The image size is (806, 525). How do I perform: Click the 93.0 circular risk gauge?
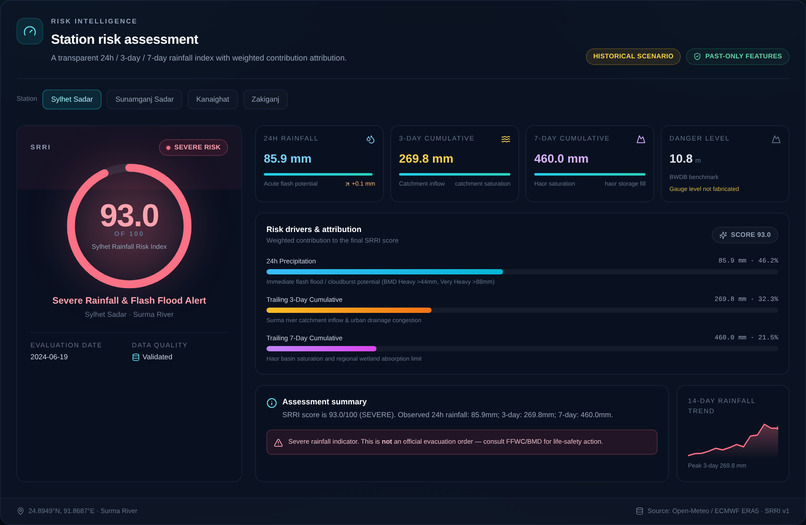pyautogui.click(x=129, y=226)
